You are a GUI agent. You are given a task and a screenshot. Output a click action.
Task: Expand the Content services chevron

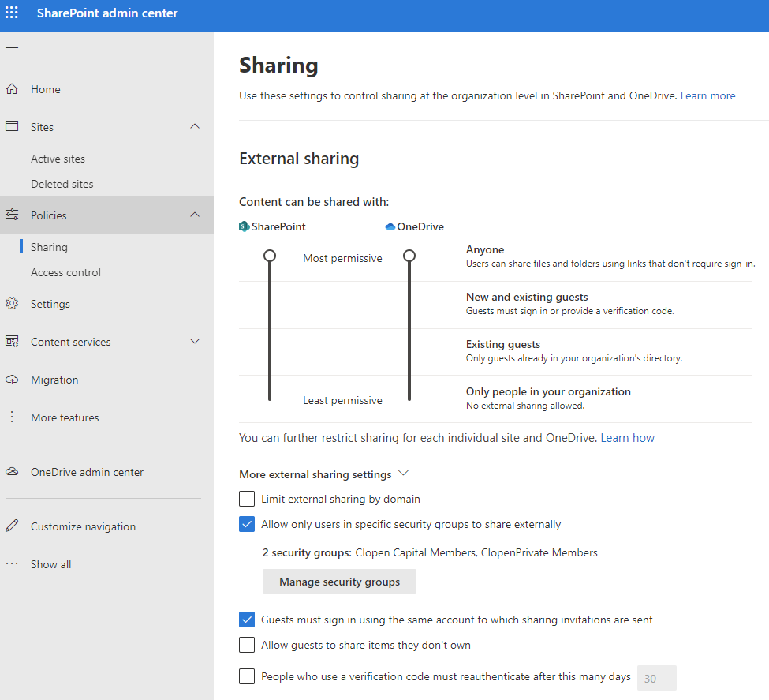pos(195,341)
